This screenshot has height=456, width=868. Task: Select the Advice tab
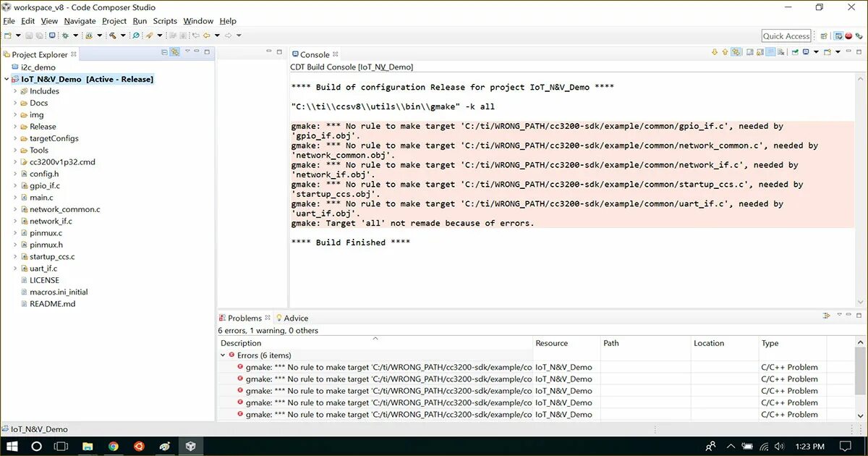tap(292, 318)
